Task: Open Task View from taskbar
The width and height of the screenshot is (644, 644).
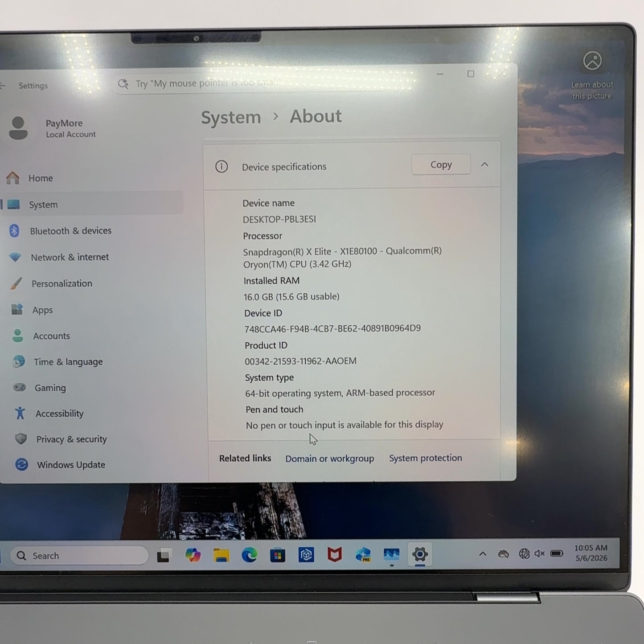Action: point(164,556)
